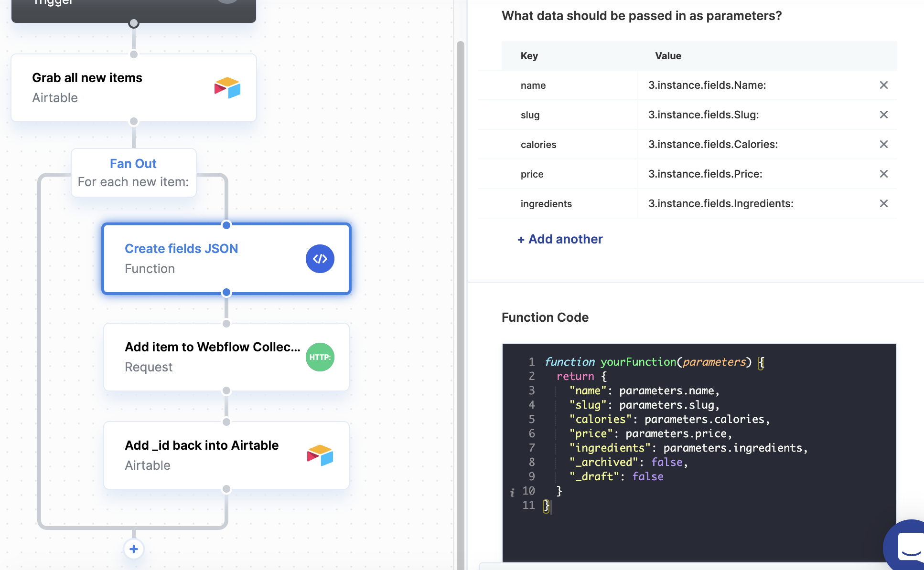Remove the slug parameter row
This screenshot has width=924, height=570.
point(883,115)
